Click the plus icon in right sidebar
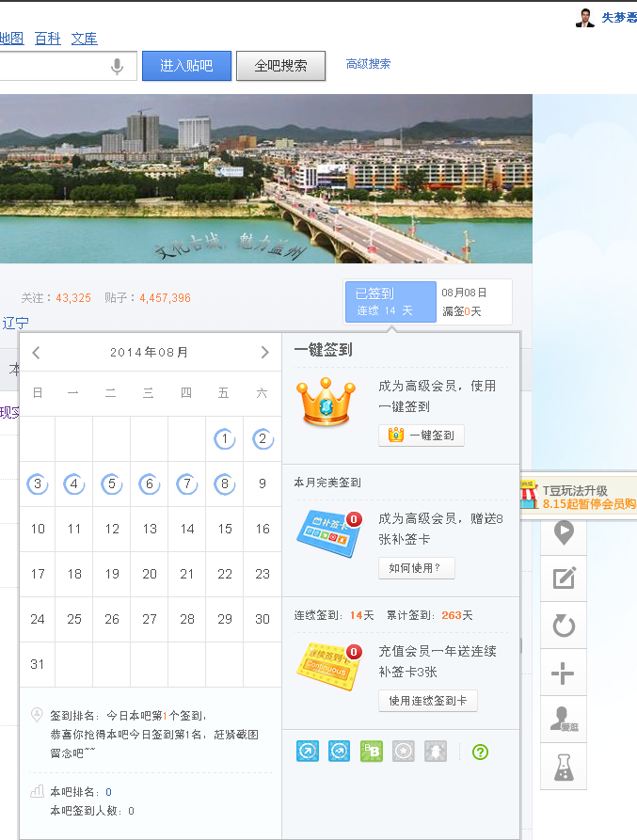Image resolution: width=637 pixels, height=840 pixels. coord(564,673)
